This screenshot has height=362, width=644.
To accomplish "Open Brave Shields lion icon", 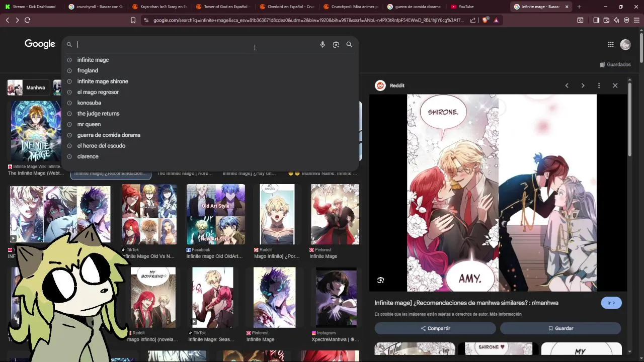I will [x=485, y=20].
